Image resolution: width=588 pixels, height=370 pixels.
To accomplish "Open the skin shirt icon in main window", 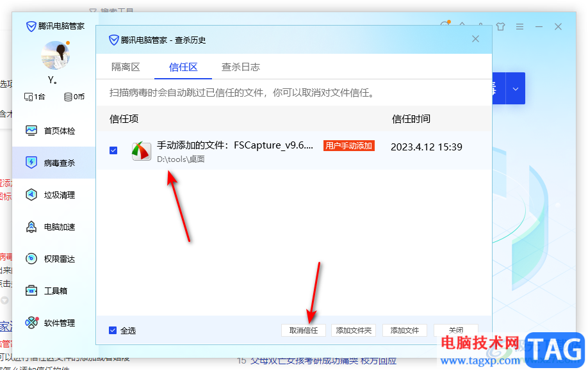I will pyautogui.click(x=500, y=27).
